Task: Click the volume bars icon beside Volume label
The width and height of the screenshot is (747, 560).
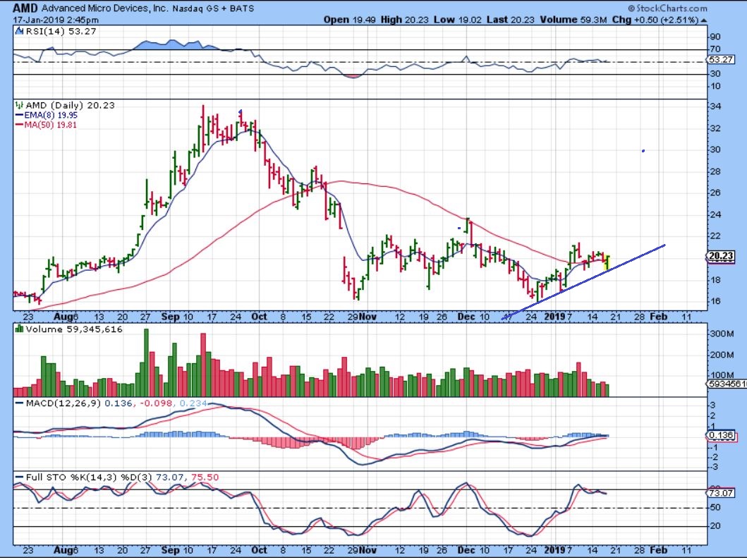Action: click(x=19, y=329)
